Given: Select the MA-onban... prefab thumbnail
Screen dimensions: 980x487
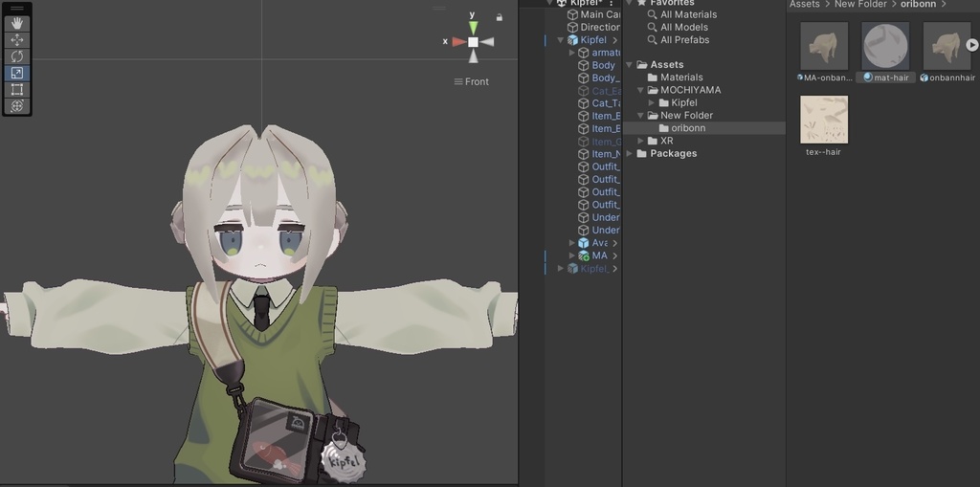Looking at the screenshot, I should [824, 46].
